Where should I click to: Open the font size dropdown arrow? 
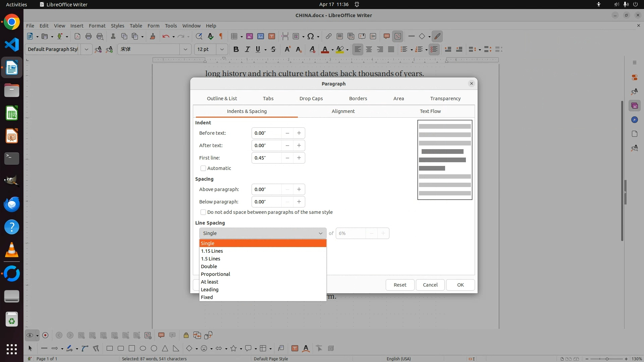point(222,50)
